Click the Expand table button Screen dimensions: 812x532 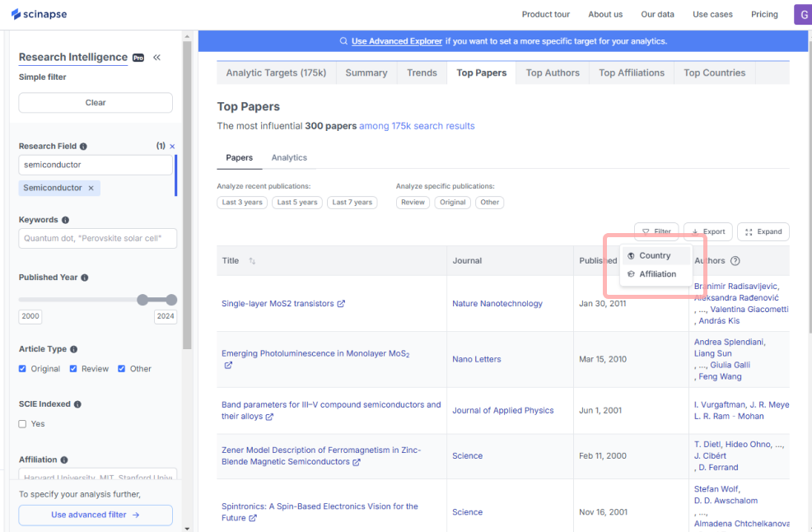pyautogui.click(x=763, y=231)
